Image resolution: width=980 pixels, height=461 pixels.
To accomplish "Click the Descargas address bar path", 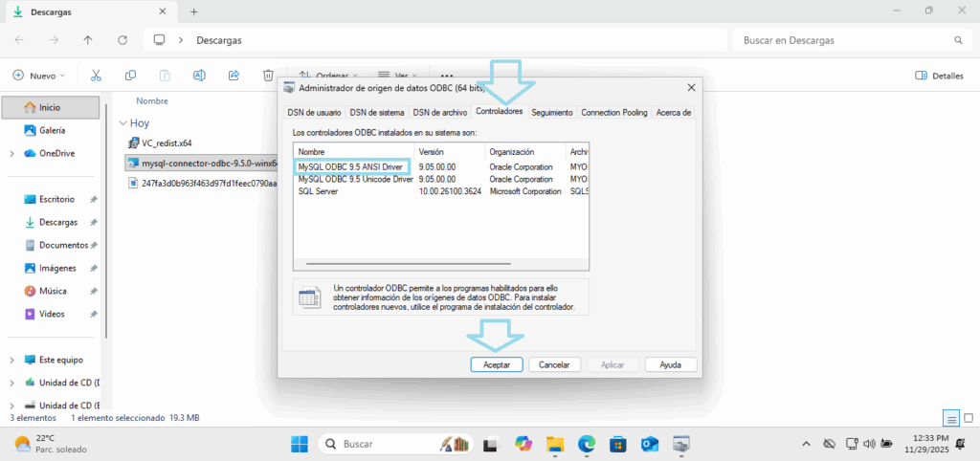I will [x=219, y=40].
